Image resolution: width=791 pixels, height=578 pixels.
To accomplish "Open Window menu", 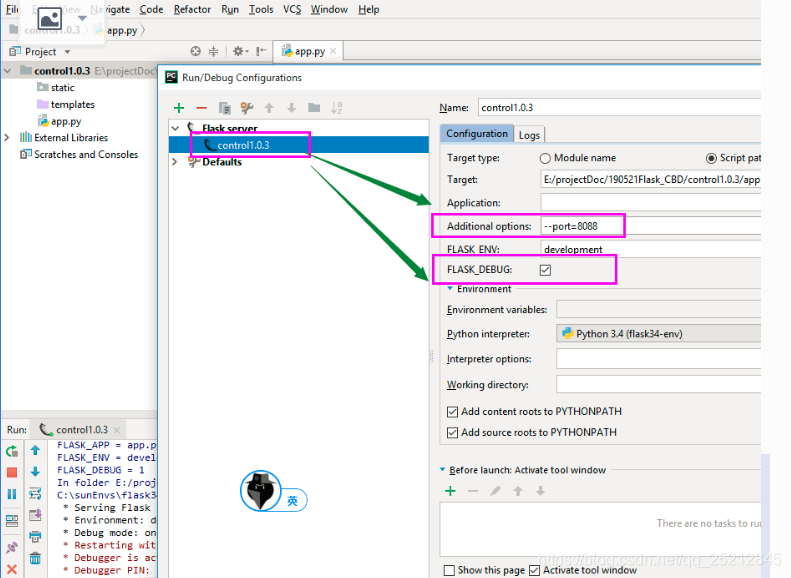I will (x=329, y=10).
